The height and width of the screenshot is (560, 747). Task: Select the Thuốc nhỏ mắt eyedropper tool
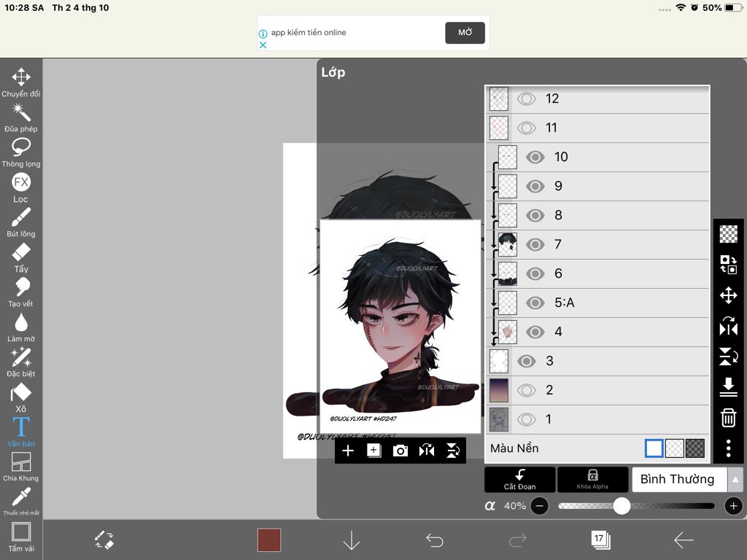coord(21,501)
